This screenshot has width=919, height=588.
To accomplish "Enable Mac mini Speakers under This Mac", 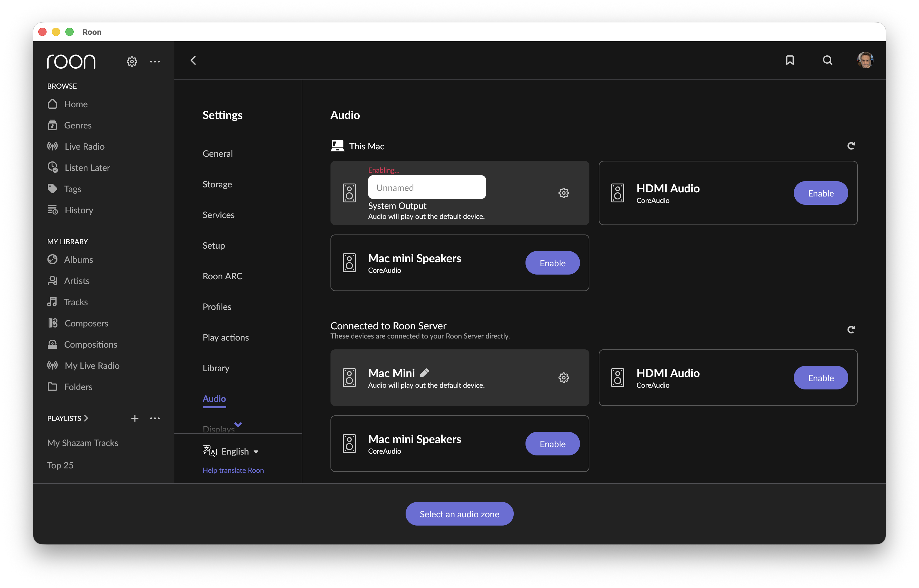I will pos(552,263).
